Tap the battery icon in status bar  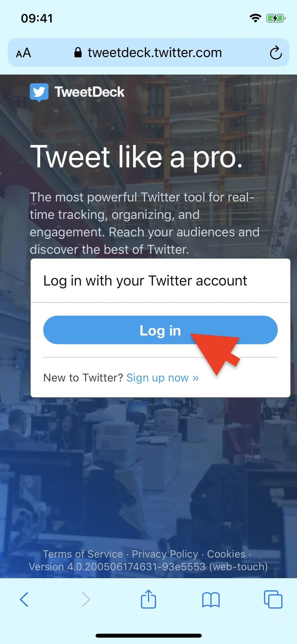[x=276, y=18]
